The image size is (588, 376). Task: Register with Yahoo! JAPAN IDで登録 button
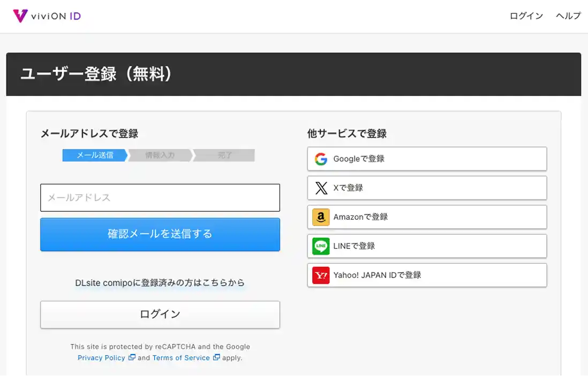427,275
